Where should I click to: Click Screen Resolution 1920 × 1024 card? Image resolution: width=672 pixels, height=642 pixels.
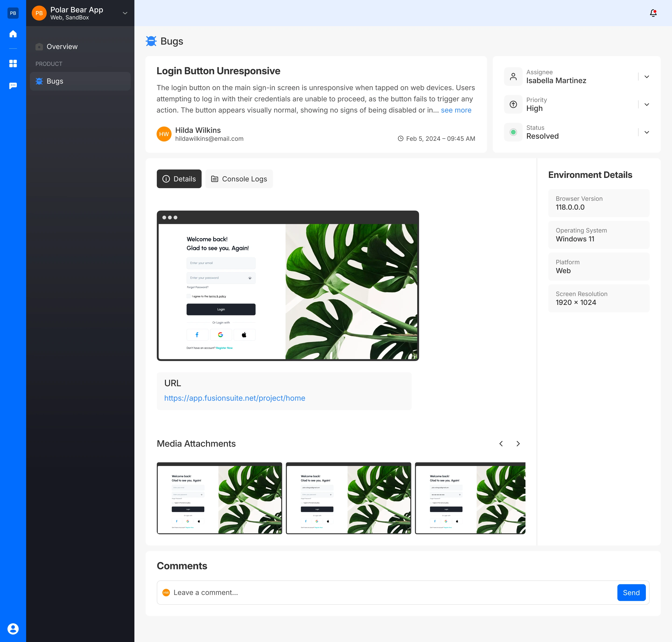pyautogui.click(x=599, y=298)
